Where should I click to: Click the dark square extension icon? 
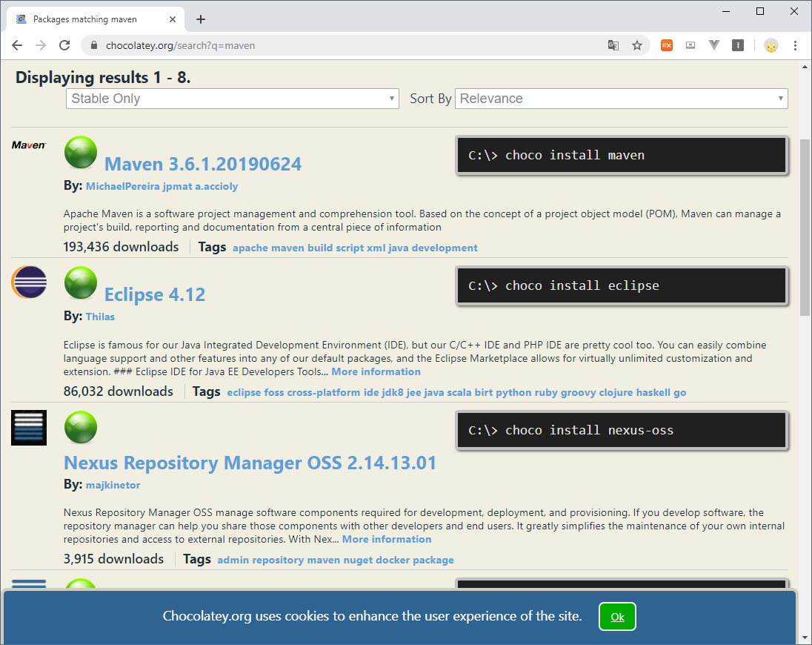738,45
